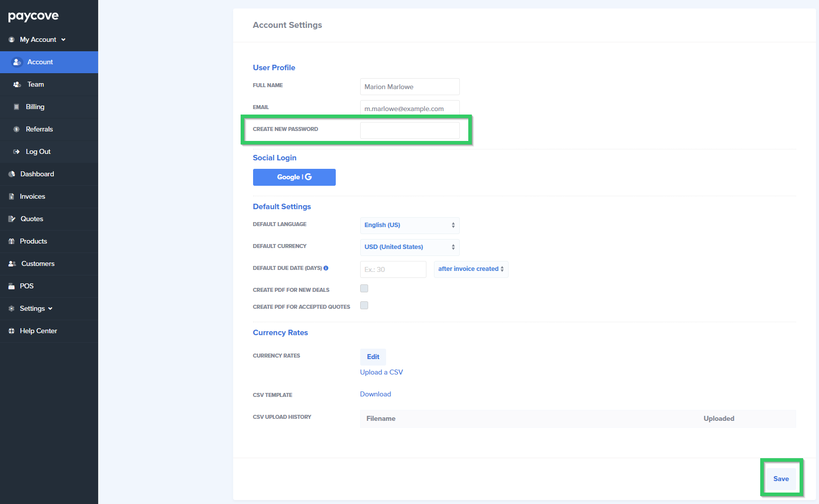This screenshot has width=819, height=504.
Task: Open the Default Language dropdown
Action: pos(409,225)
